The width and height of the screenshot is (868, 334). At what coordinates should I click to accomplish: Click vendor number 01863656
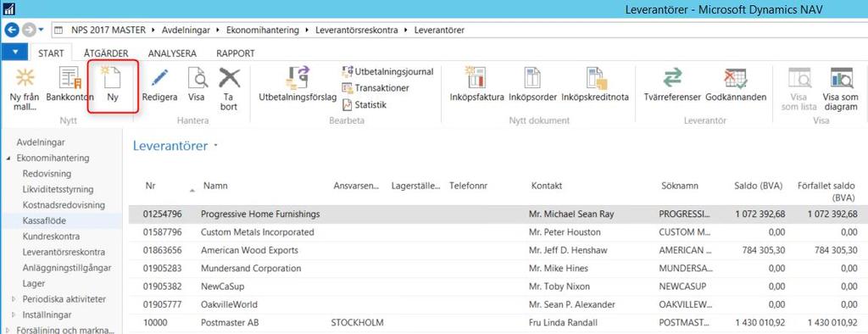(162, 250)
